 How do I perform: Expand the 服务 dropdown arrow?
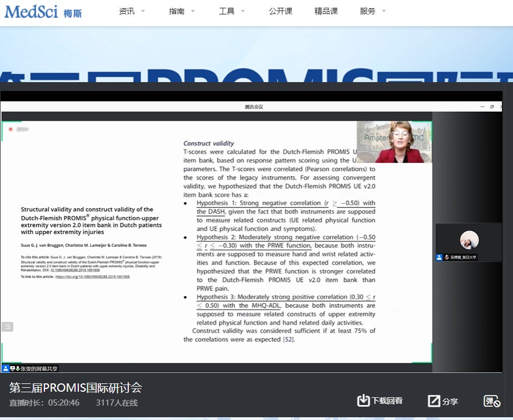(384, 11)
